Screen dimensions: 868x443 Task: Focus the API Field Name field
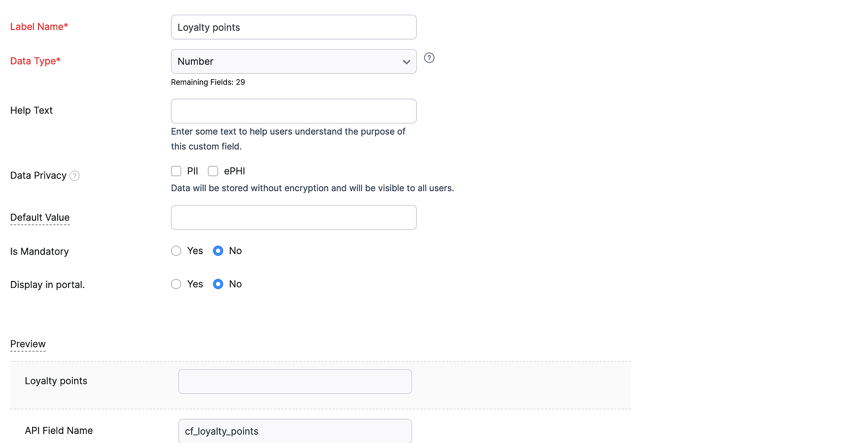coord(295,431)
